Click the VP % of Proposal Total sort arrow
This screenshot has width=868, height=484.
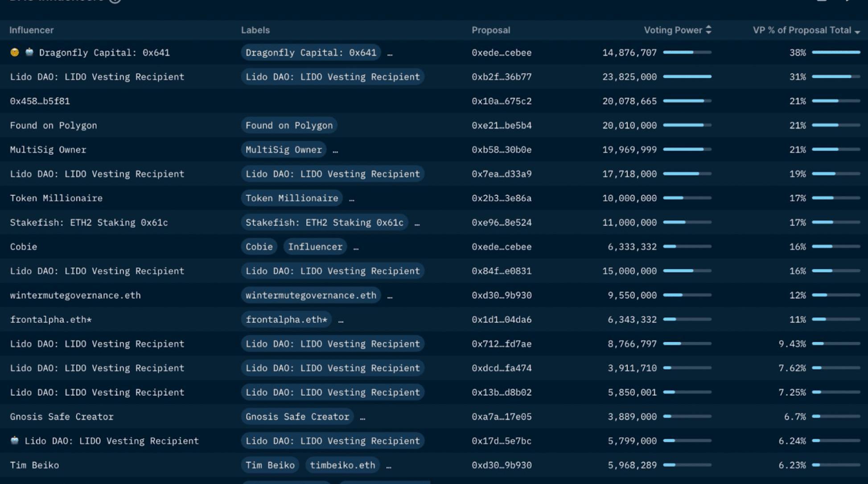857,31
